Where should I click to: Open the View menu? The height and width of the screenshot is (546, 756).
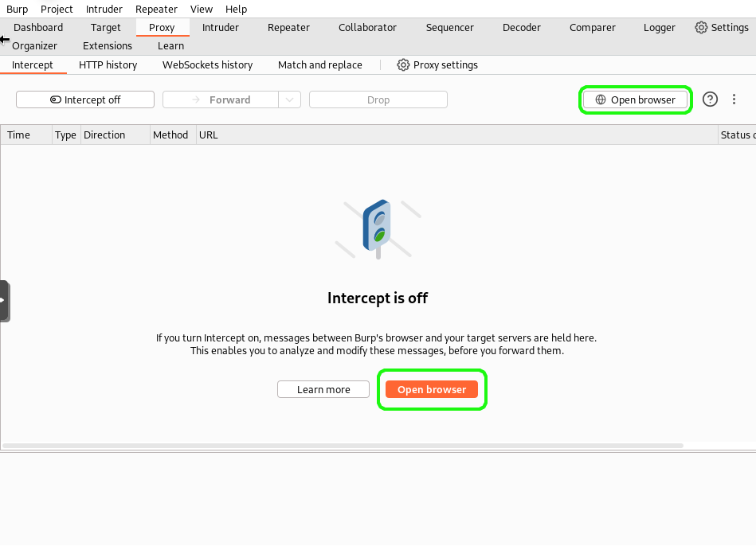coord(201,10)
